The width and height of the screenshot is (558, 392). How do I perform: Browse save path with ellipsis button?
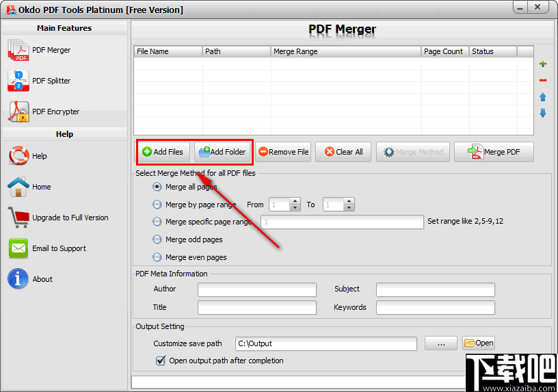coord(441,343)
